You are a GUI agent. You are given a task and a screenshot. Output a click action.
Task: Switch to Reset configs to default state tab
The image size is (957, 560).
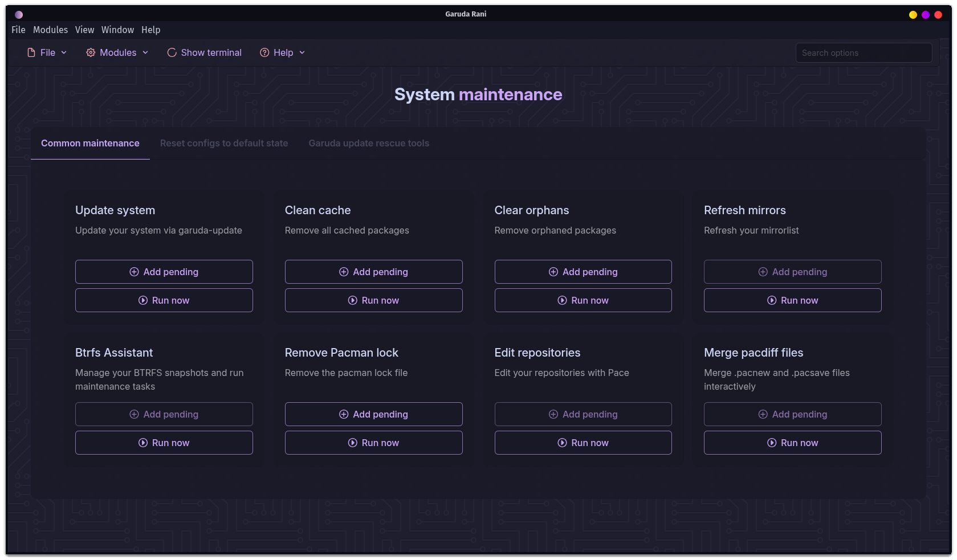coord(224,143)
